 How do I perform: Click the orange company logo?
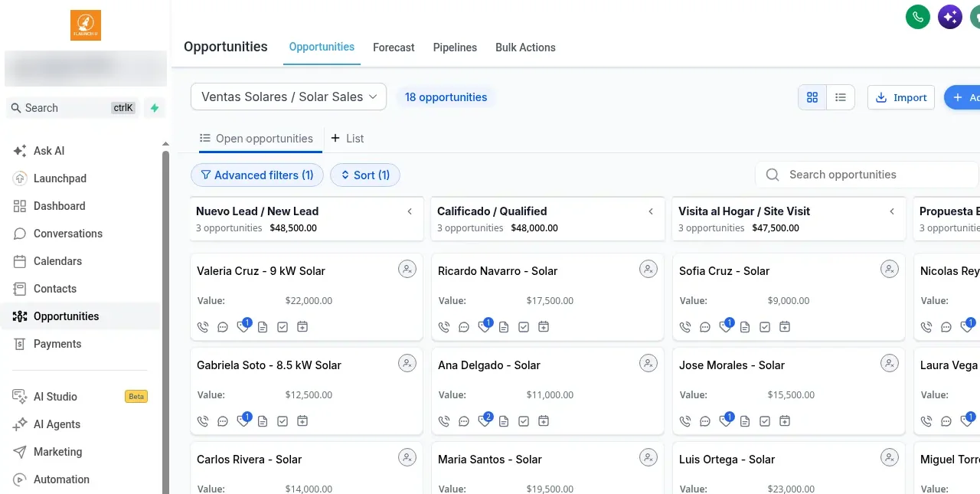tap(86, 25)
